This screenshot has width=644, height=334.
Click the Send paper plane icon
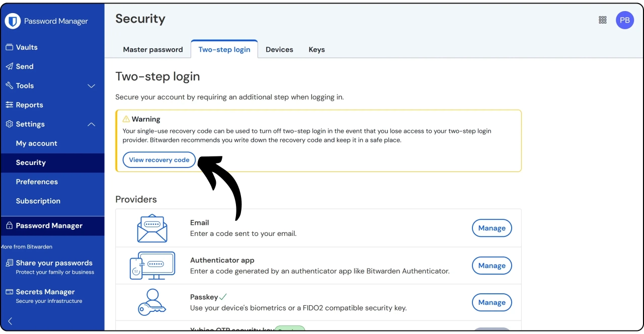coord(9,66)
